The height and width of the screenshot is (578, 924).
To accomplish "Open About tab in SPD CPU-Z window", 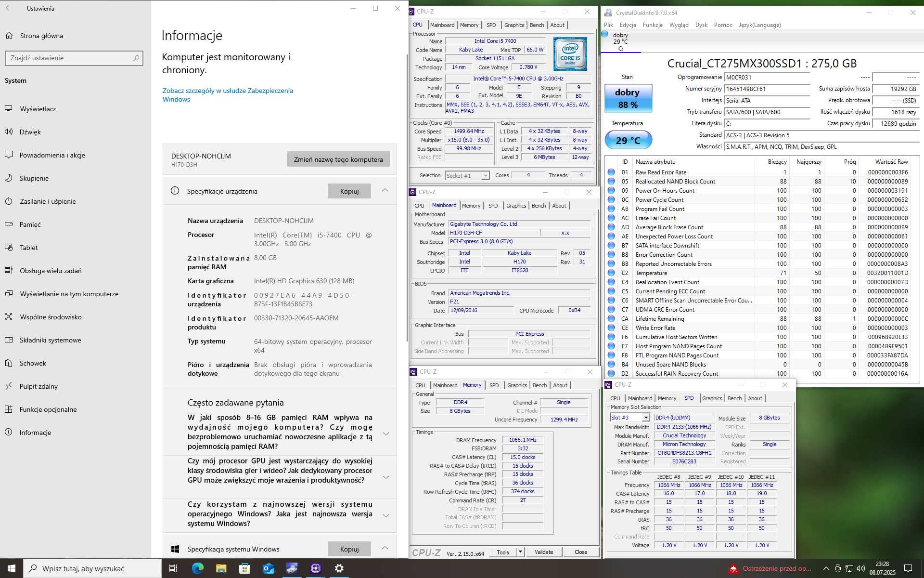I will tap(755, 398).
